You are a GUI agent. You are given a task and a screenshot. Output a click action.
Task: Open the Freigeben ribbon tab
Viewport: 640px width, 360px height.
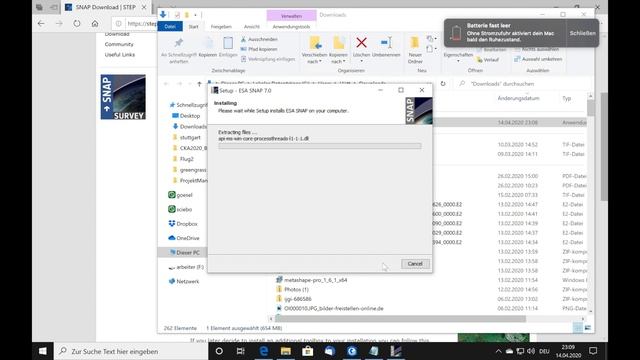coord(221,27)
